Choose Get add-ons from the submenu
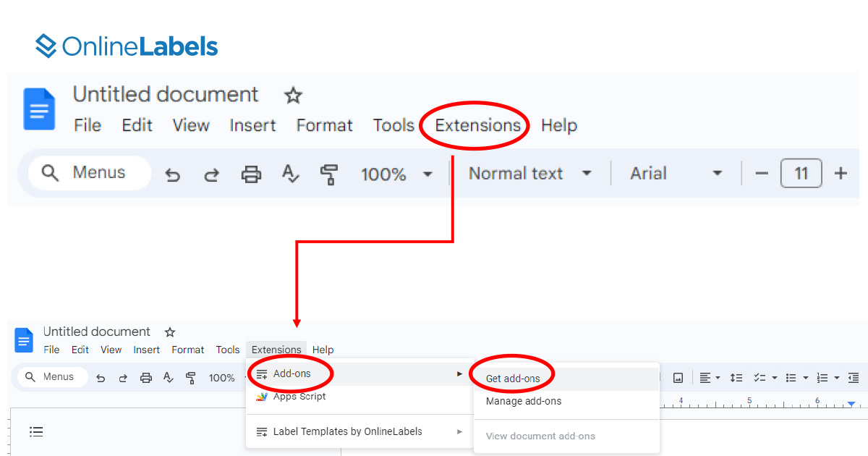868x456 pixels. pyautogui.click(x=566, y=379)
